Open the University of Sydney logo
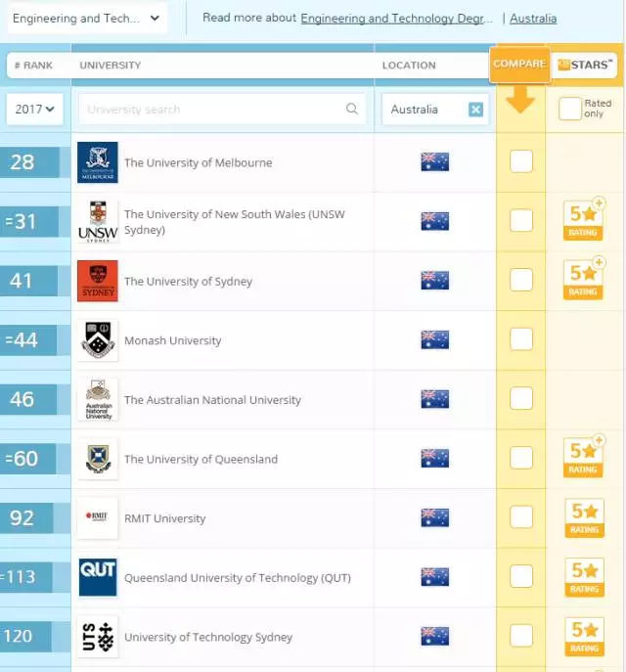626x672 pixels. (x=97, y=281)
